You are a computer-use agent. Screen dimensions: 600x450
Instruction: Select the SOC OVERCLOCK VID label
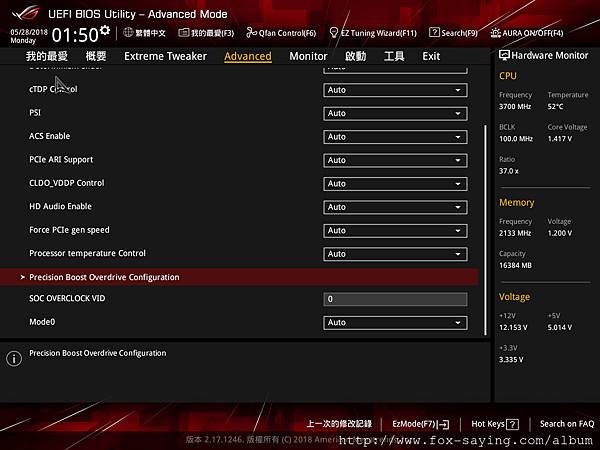pyautogui.click(x=67, y=298)
